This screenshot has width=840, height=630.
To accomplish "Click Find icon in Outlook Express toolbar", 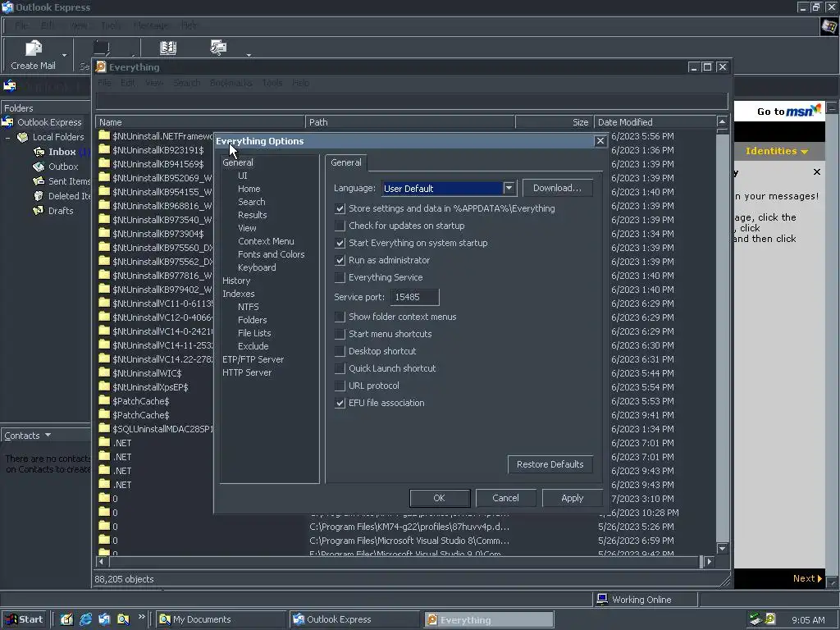I will 218,48.
